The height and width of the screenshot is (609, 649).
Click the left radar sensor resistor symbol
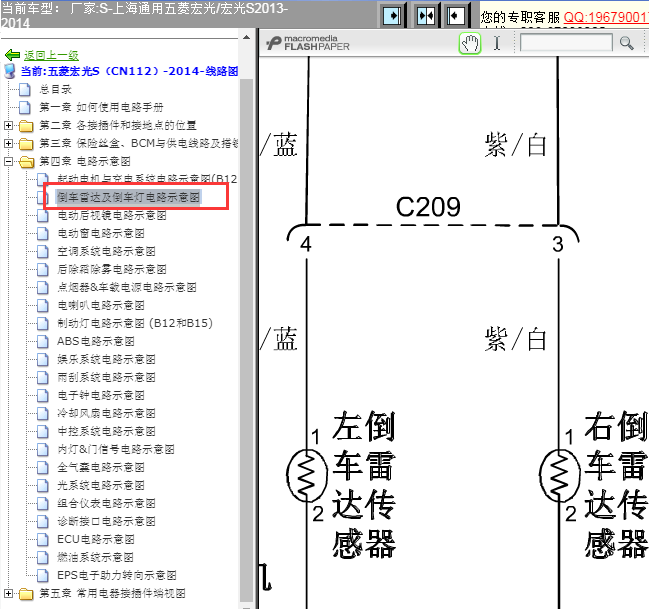pos(307,475)
